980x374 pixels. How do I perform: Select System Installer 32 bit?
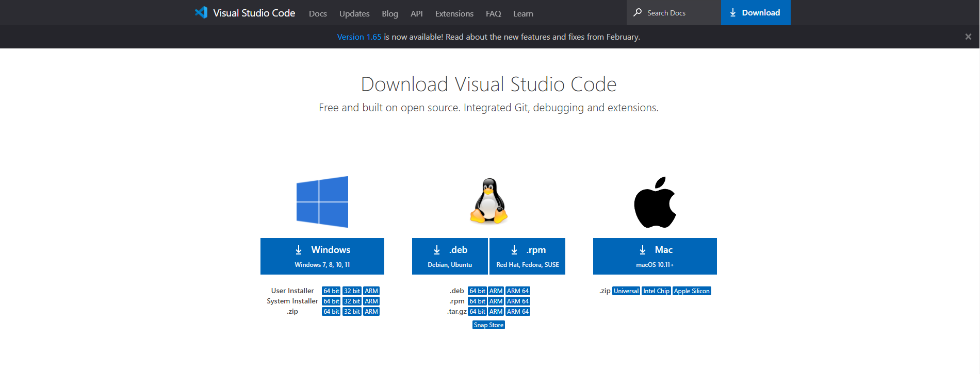352,301
